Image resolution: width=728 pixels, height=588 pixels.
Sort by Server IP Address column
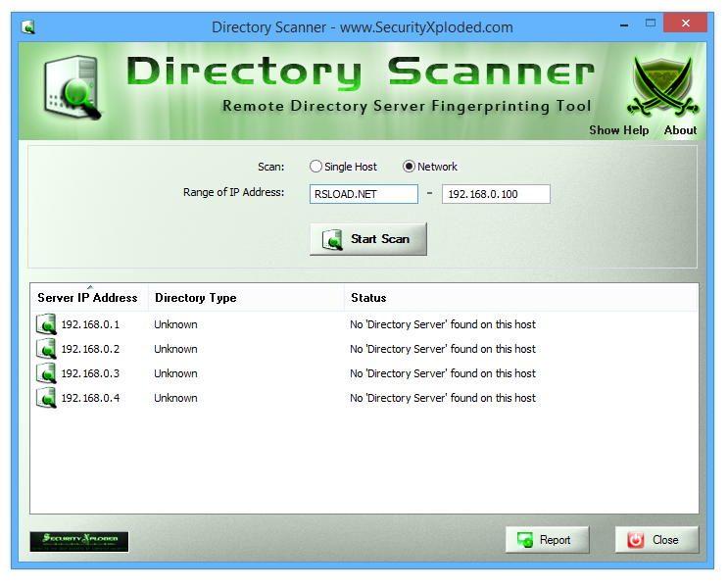pos(89,298)
